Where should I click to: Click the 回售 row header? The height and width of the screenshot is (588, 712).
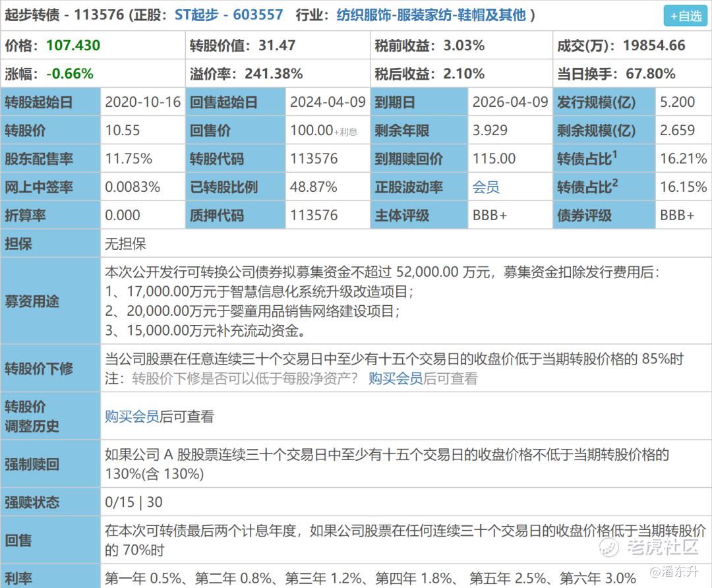(x=50, y=541)
